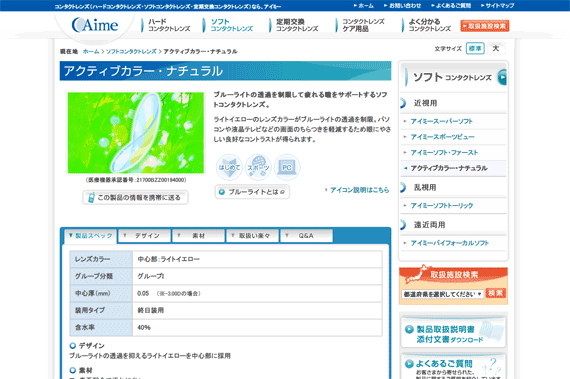Screen dimensions: 570x379
Task: Switch to the デザイン tab
Action: coord(145,236)
